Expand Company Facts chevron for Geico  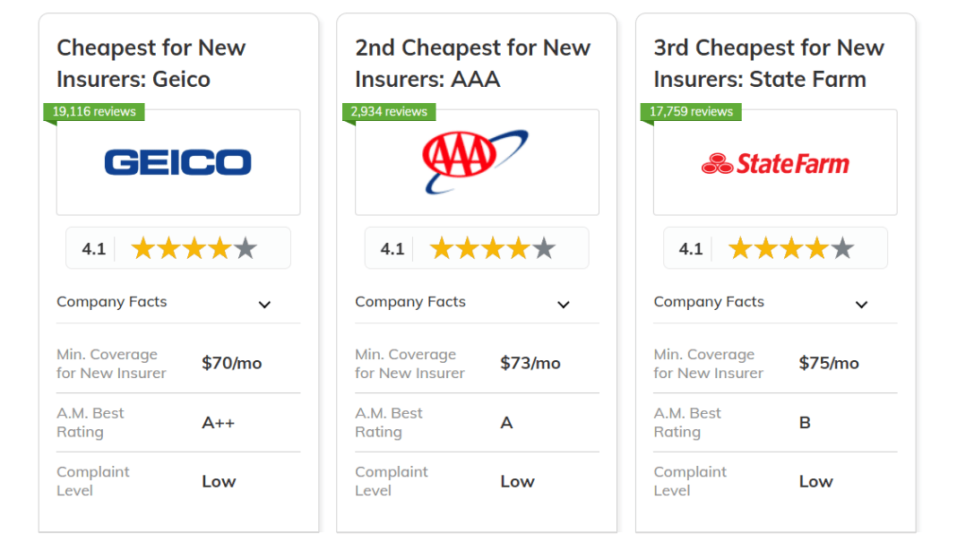click(x=264, y=305)
